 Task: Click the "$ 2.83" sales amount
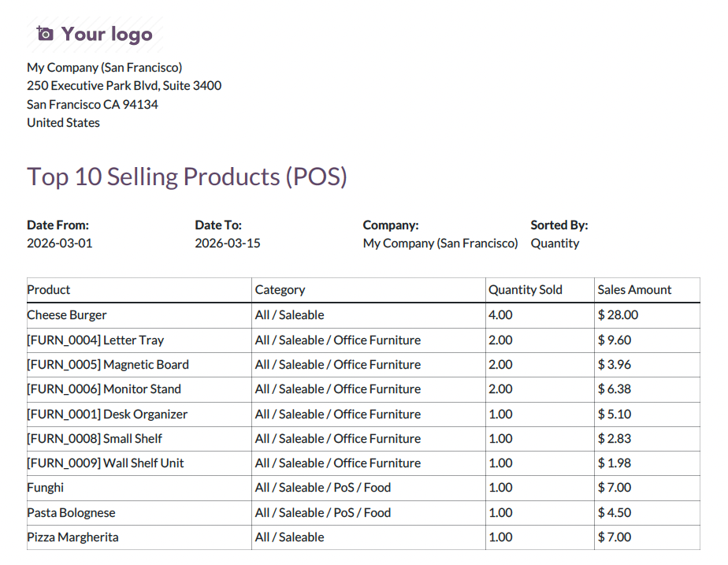pos(615,439)
